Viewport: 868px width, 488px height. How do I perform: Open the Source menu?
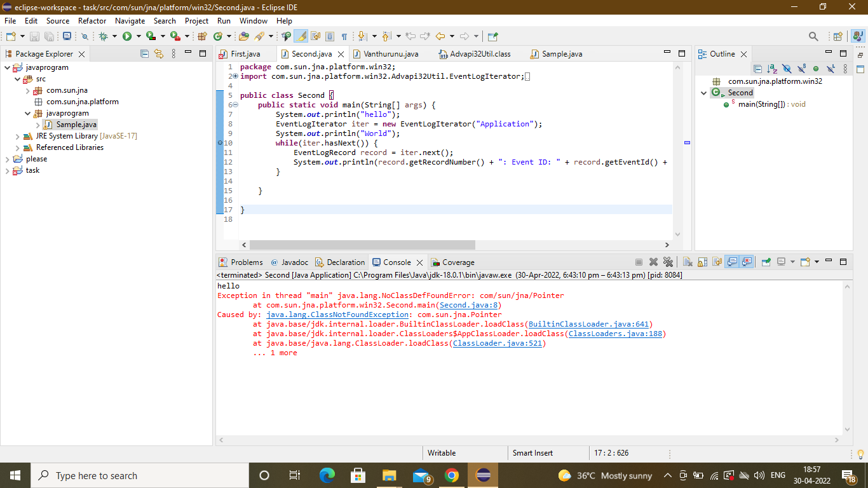[x=58, y=20]
